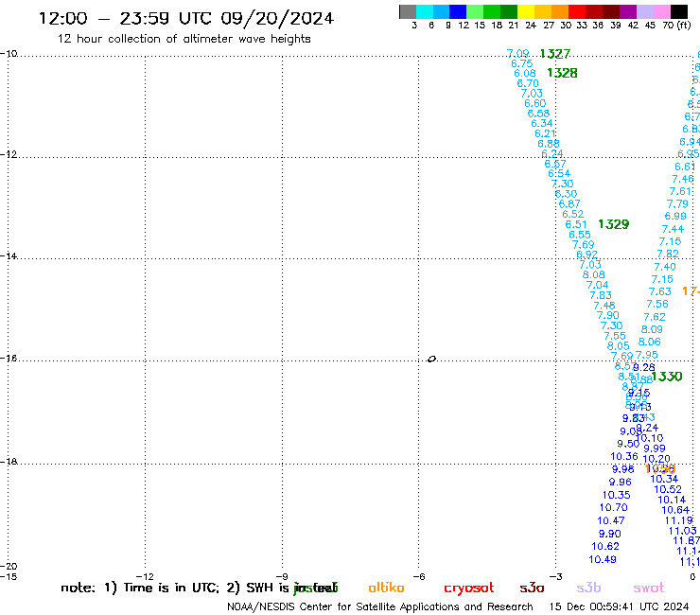
Task: Select the green track number 1328
Action: coord(562,73)
